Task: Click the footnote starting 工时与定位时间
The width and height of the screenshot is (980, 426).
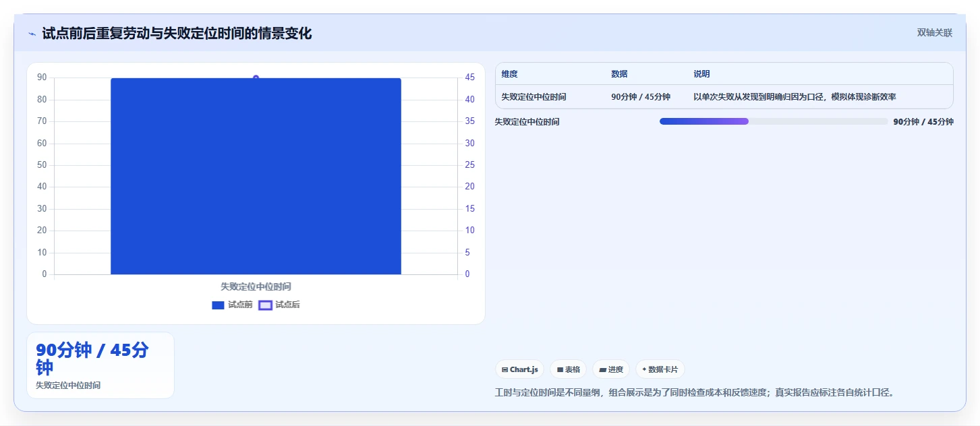Action: [x=695, y=392]
